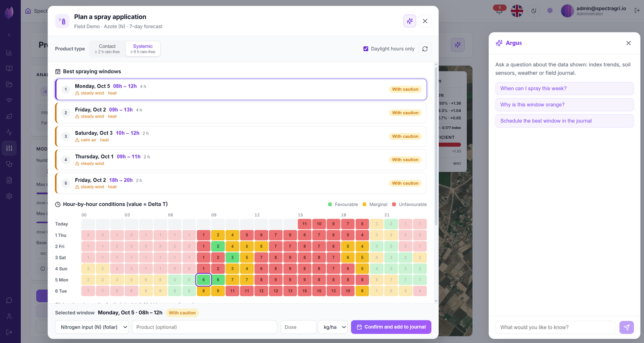This screenshot has height=343, width=644.
Task: Open the sliders sidebar item
Action: (x=9, y=148)
